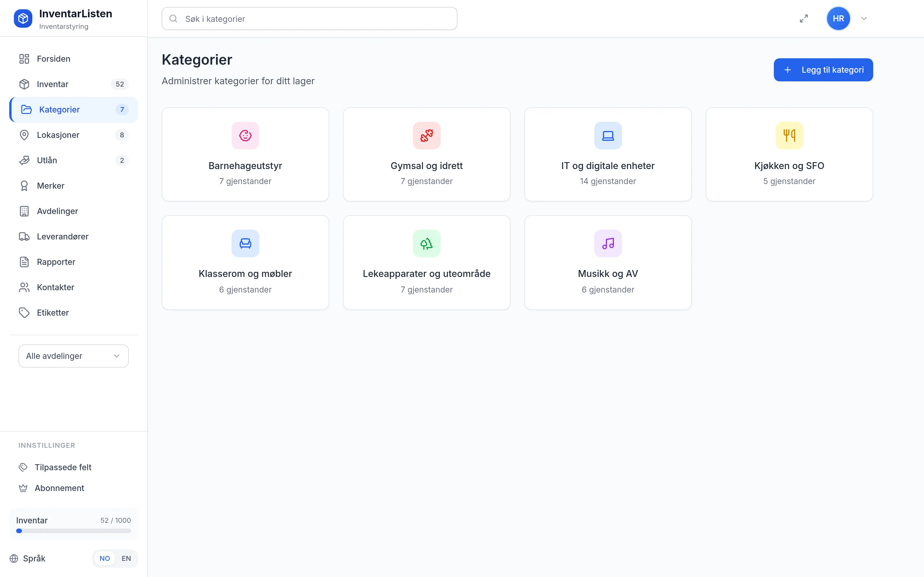Click the IT og digitale enheter laptop icon

coord(608,136)
